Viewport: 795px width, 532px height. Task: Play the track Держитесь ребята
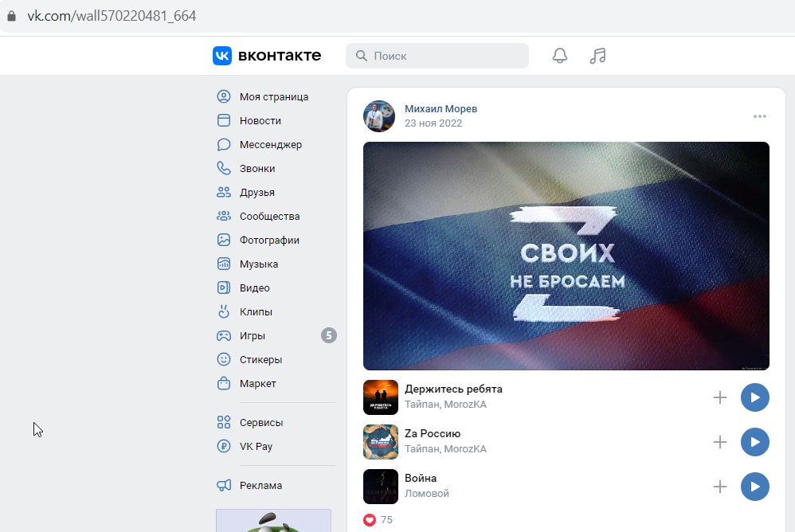pos(755,397)
